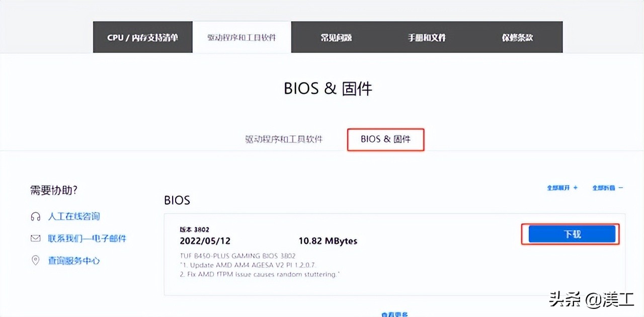Expand all sections via 全部展开 +

[561, 187]
